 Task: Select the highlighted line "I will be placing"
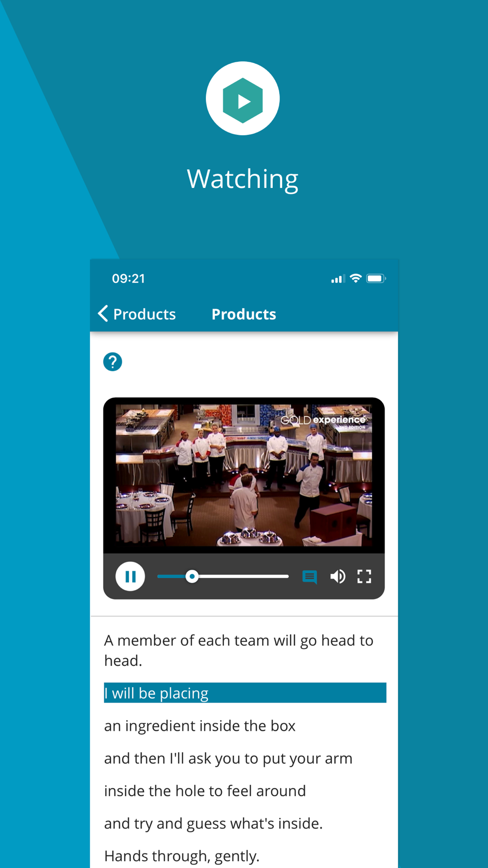(245, 693)
